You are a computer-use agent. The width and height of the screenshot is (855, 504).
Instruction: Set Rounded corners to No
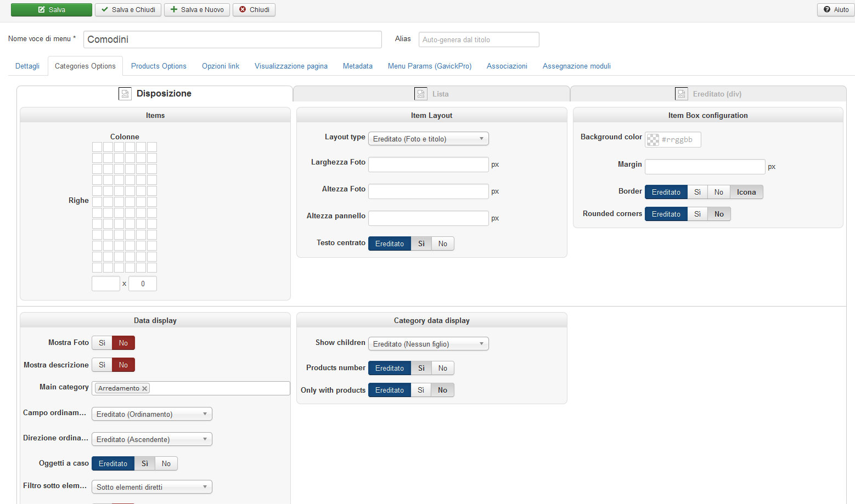(x=719, y=214)
